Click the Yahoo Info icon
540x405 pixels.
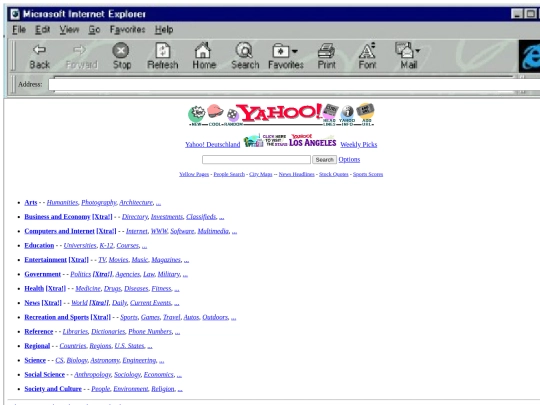coord(347,115)
